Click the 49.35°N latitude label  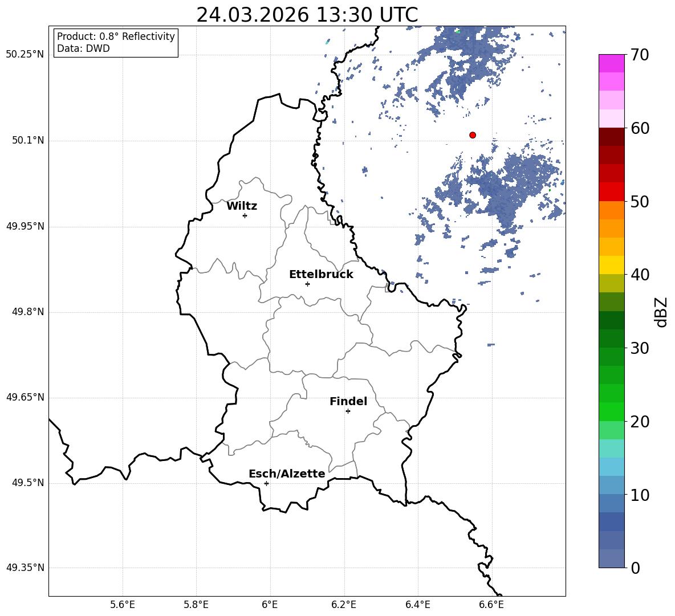pos(25,568)
